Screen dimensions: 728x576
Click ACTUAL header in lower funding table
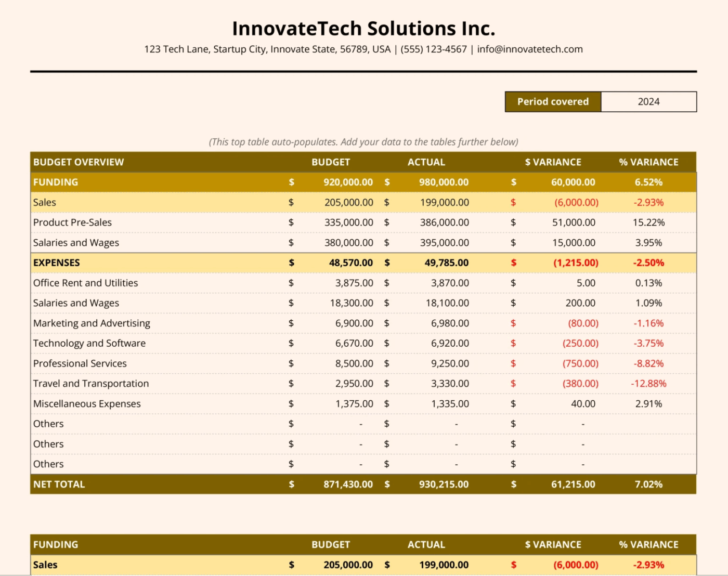(426, 545)
